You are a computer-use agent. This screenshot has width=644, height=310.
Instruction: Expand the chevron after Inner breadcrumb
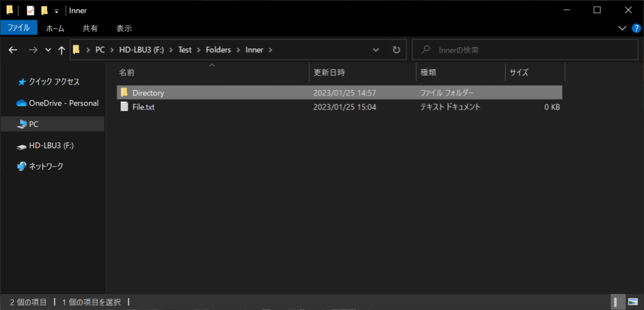coord(270,50)
